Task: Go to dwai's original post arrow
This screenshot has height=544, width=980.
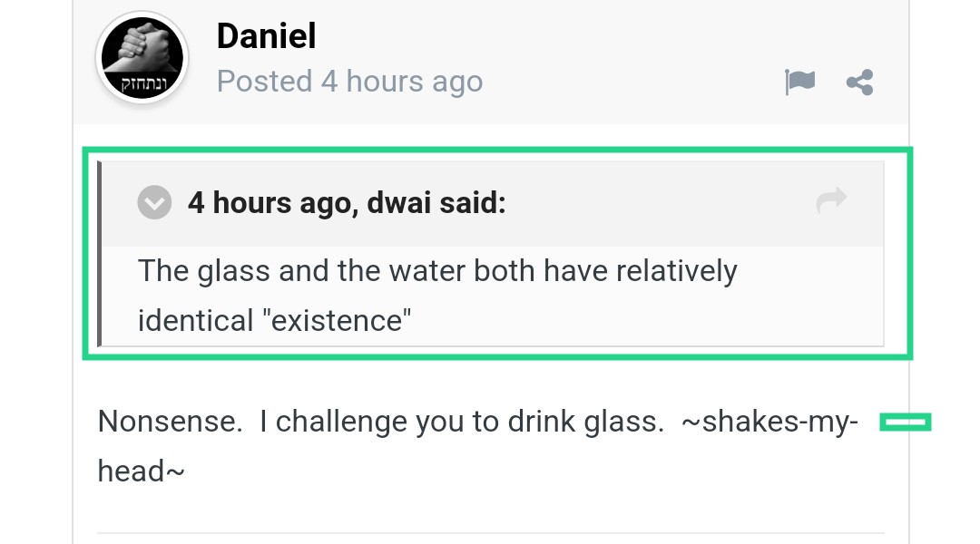Action: point(831,201)
